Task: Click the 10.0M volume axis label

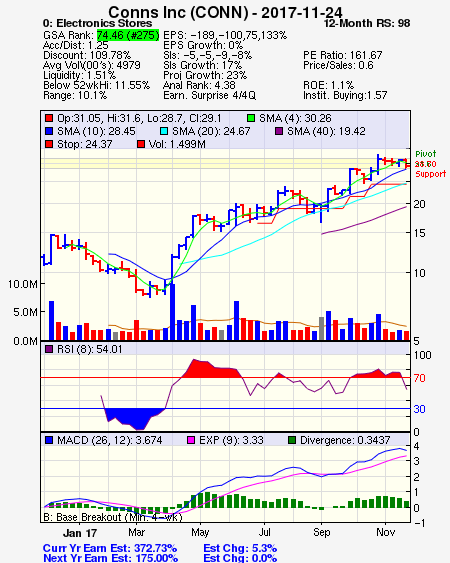Action: point(23,284)
